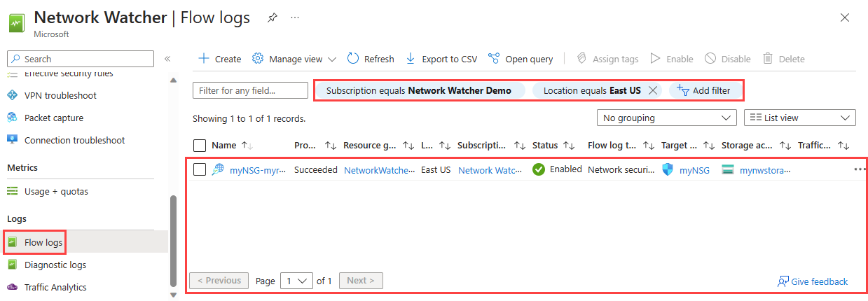Open the mynwstora... storage account link
868x301 pixels.
[x=765, y=169]
